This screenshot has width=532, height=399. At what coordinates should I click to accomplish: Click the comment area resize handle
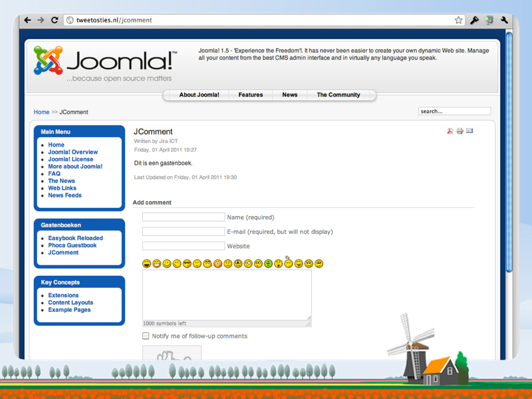309,318
